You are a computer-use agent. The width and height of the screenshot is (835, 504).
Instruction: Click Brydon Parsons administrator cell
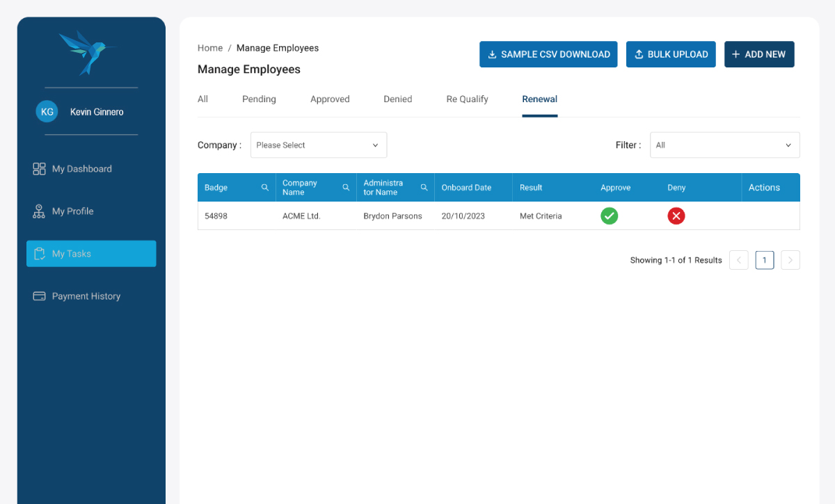tap(392, 216)
